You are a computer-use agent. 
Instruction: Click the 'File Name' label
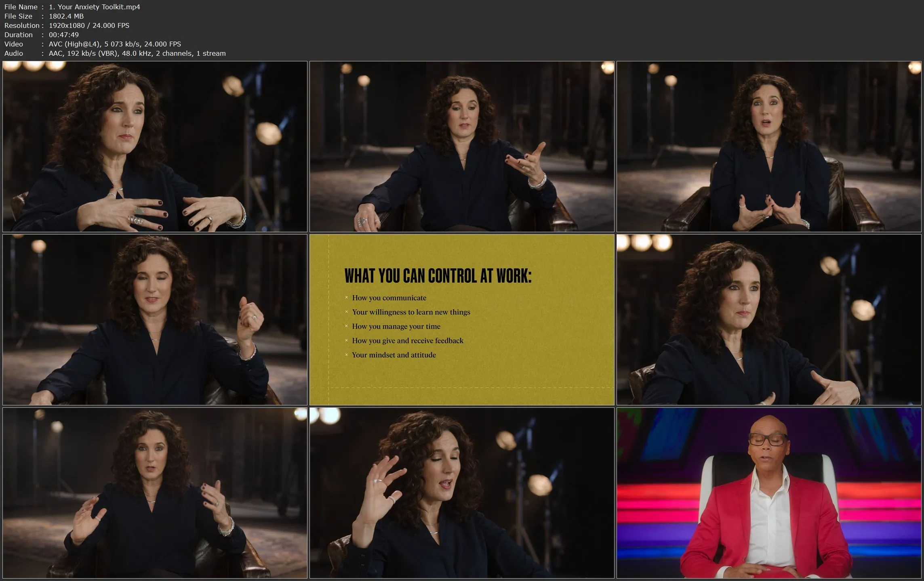coord(21,7)
